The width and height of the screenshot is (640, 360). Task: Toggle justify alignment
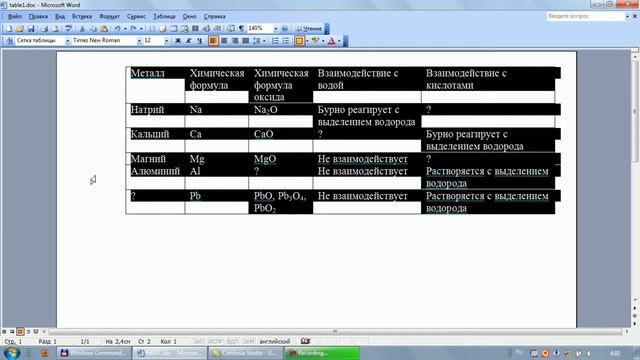click(245, 41)
